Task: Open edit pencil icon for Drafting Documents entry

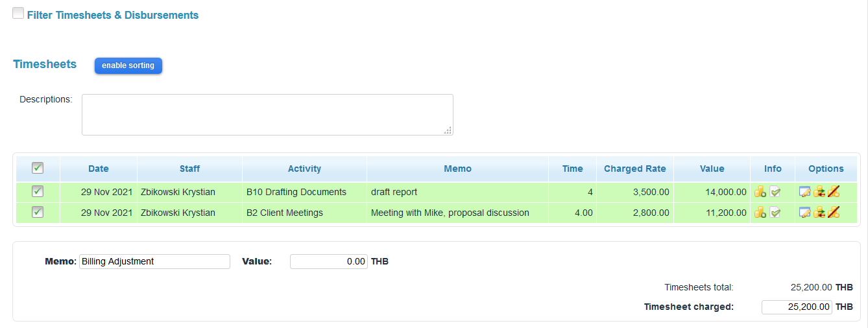Action: tap(805, 192)
